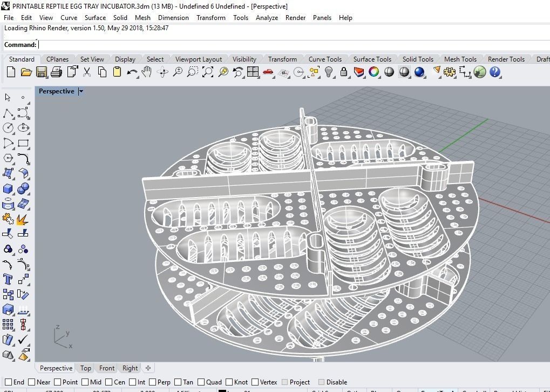Click the red car view icon
This screenshot has height=392, width=550.
pos(268,72)
